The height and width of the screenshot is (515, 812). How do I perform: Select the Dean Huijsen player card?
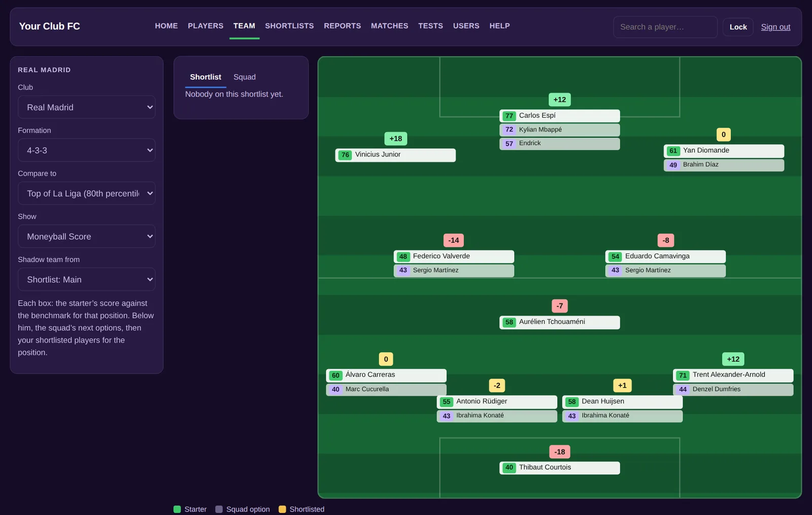click(x=622, y=402)
